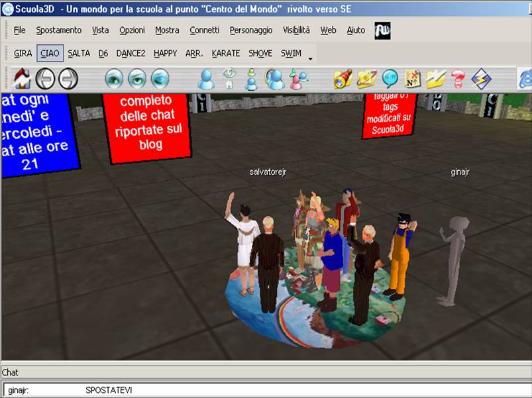The image size is (532, 398).
Task: Select the gray ghost avatar under ginajr
Action: [x=454, y=261]
